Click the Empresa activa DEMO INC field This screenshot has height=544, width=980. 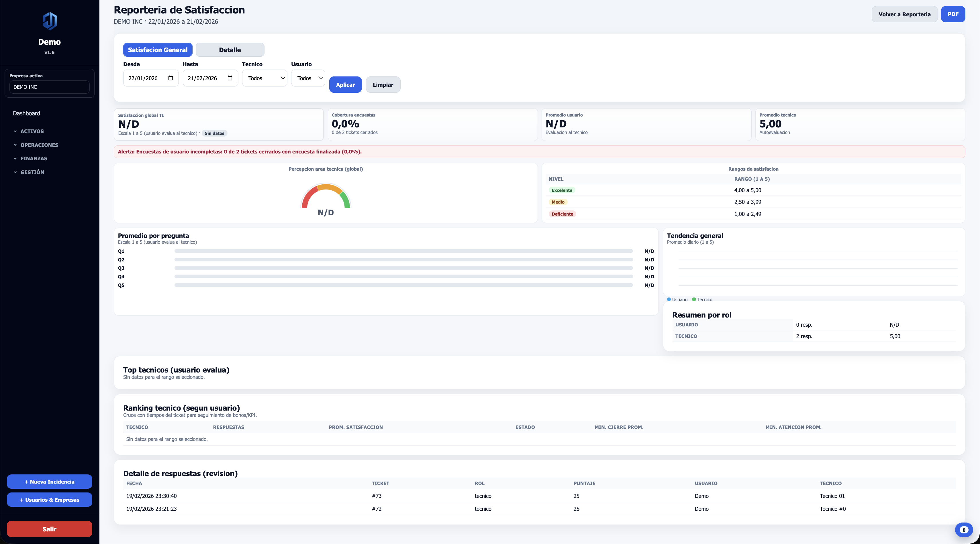pos(50,87)
